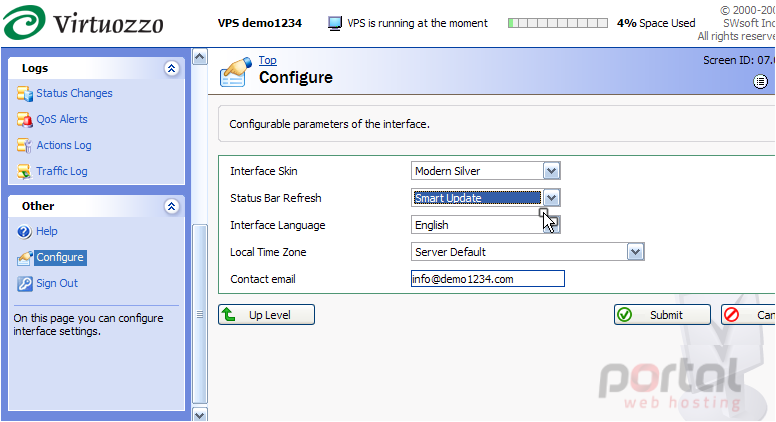Viewport: 776px width, 422px height.
Task: Click the green arrow on Up Level
Action: pyautogui.click(x=229, y=314)
